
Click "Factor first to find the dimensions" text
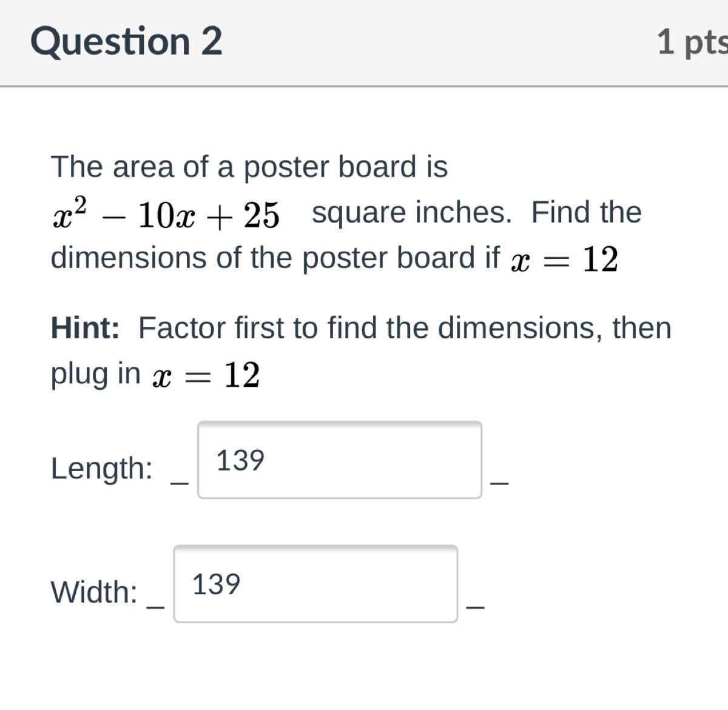[370, 328]
